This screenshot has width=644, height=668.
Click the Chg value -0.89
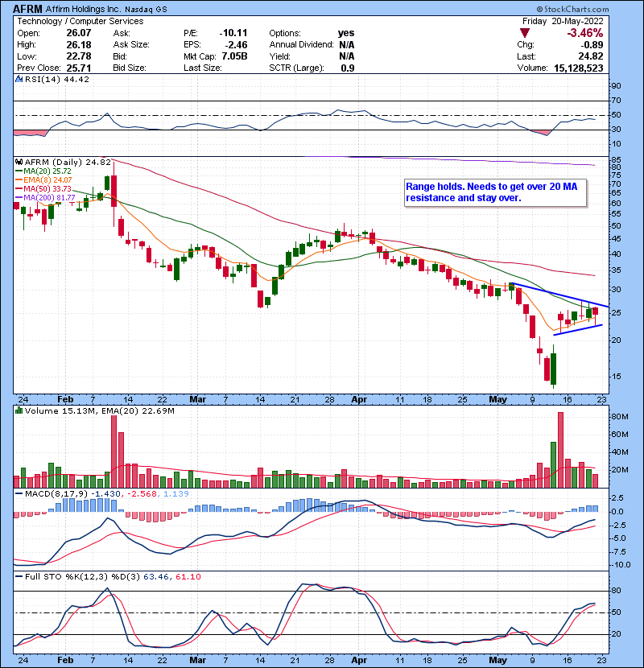[592, 45]
